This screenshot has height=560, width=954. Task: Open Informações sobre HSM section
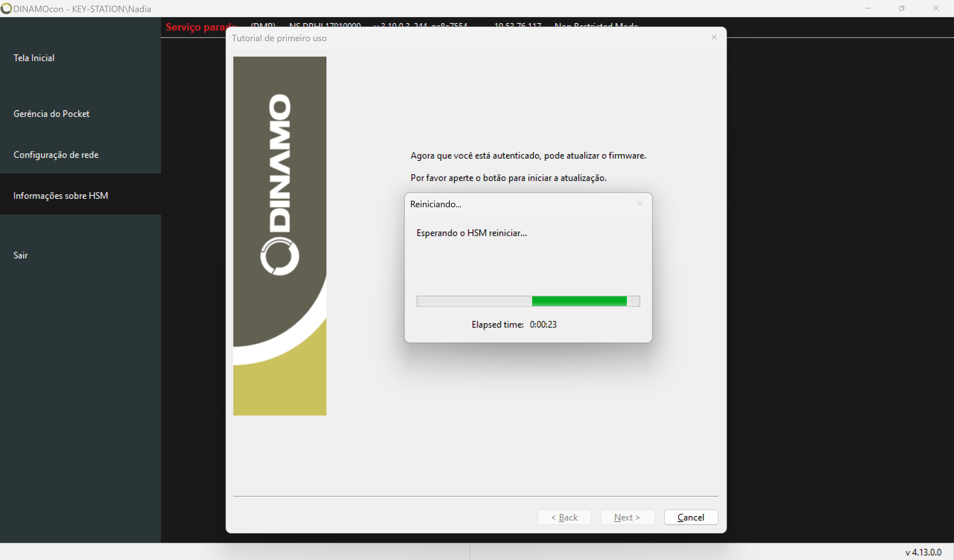[x=61, y=195]
